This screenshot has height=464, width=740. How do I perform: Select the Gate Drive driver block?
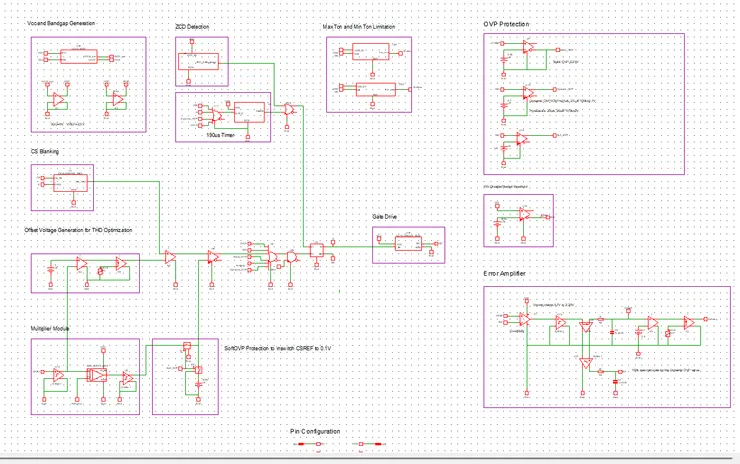pos(408,244)
